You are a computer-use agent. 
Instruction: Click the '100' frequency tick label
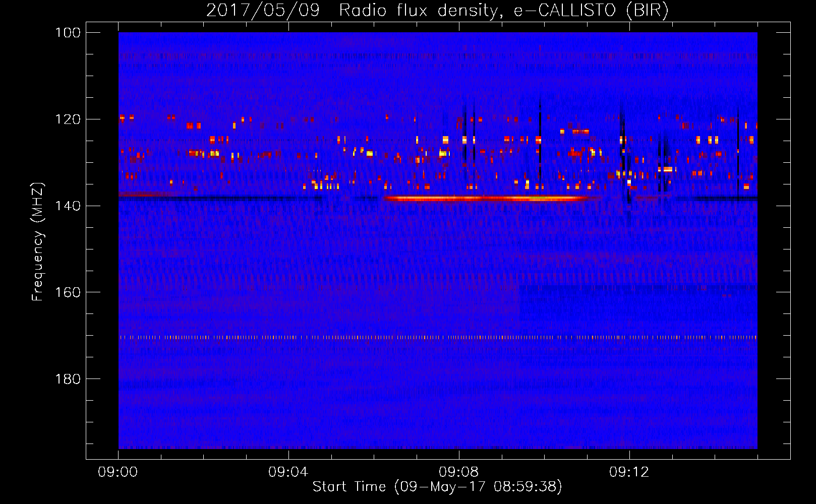(68, 33)
